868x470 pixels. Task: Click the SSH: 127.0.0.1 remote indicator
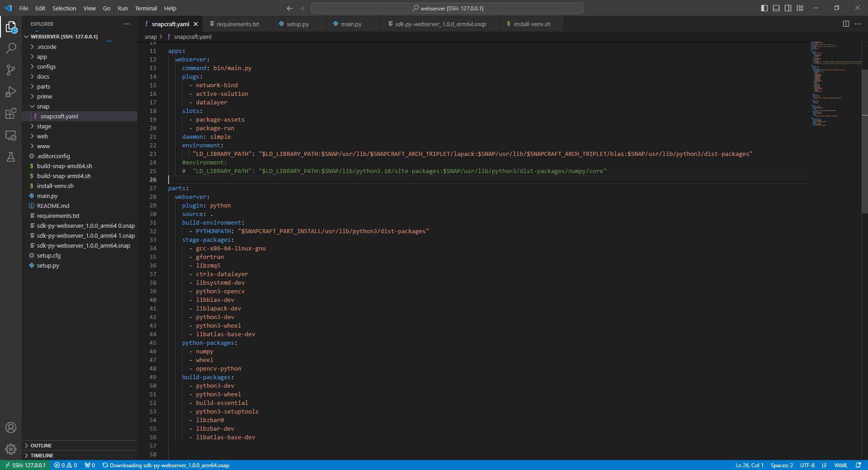25,465
